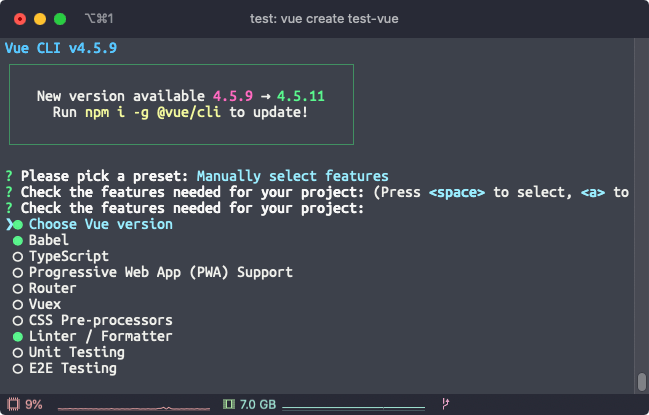Click the CPU usage icon in status bar
This screenshot has height=415, width=649.
tap(12, 405)
